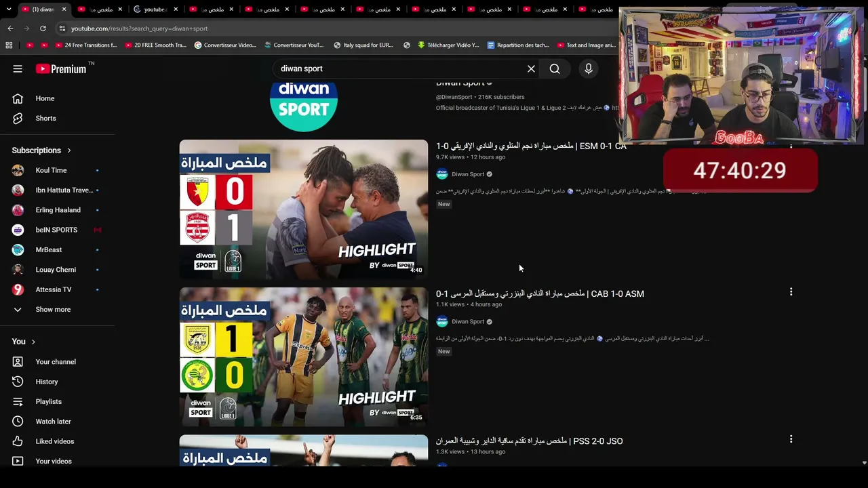The height and width of the screenshot is (488, 868).
Task: Open the Repartition des tach... bookmark
Action: 518,45
